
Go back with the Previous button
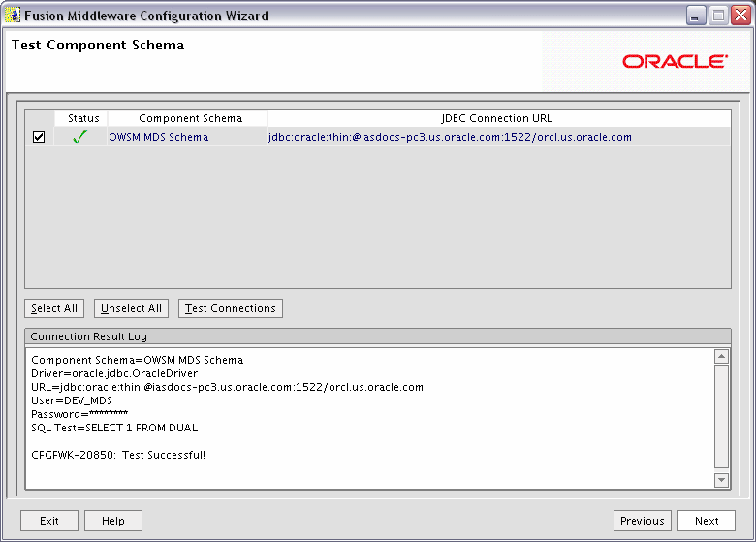(643, 521)
